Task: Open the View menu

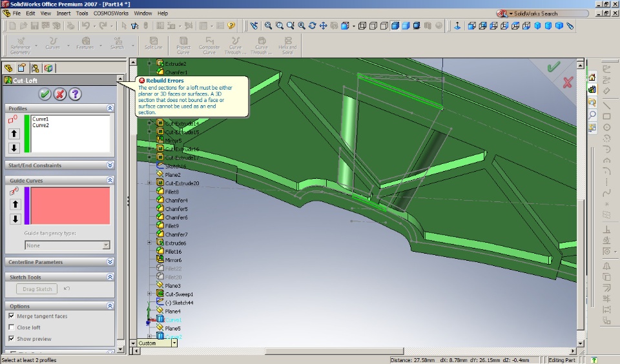Action: tap(46, 13)
